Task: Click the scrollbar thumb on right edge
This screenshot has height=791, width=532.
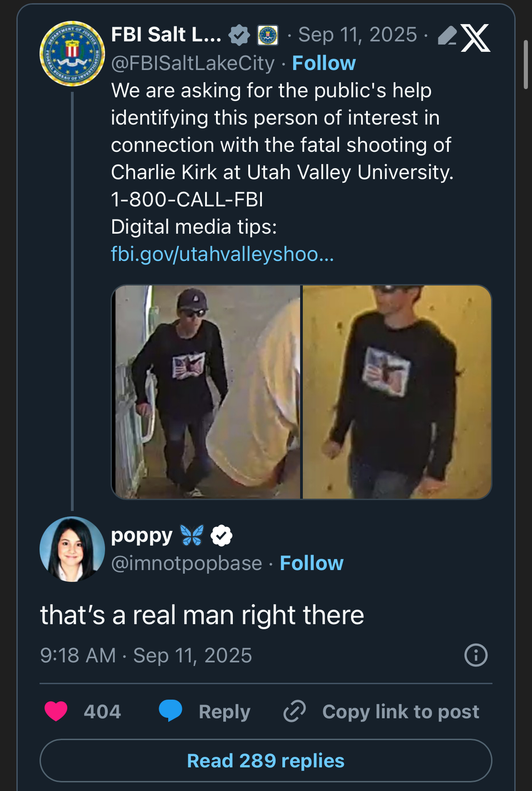Action: click(x=526, y=64)
